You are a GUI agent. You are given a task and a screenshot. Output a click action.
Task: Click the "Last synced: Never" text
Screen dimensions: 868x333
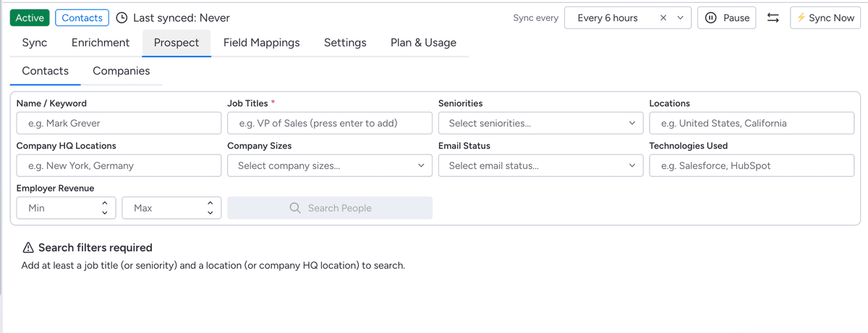(x=182, y=18)
